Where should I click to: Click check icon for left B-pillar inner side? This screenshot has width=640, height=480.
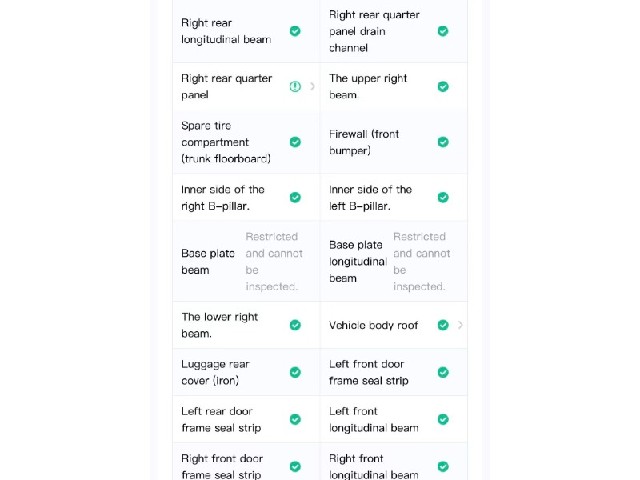point(443,198)
